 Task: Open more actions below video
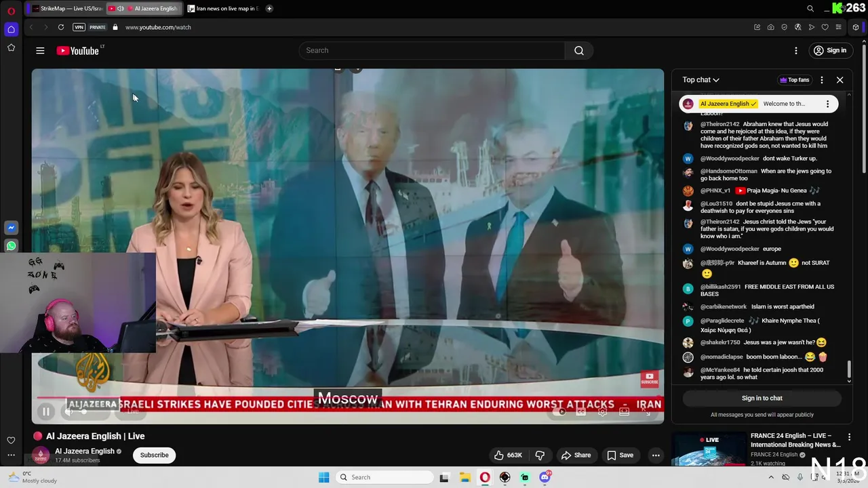[656, 455]
